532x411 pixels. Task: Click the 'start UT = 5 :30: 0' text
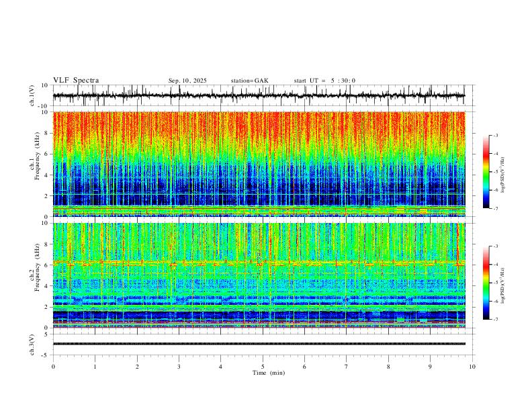click(x=324, y=81)
